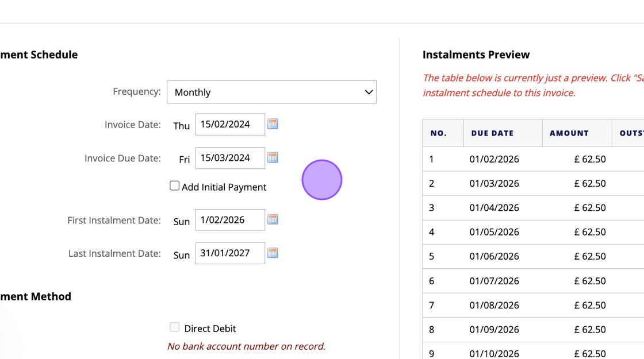Open calendar picker for Last Instalment Date

click(273, 253)
